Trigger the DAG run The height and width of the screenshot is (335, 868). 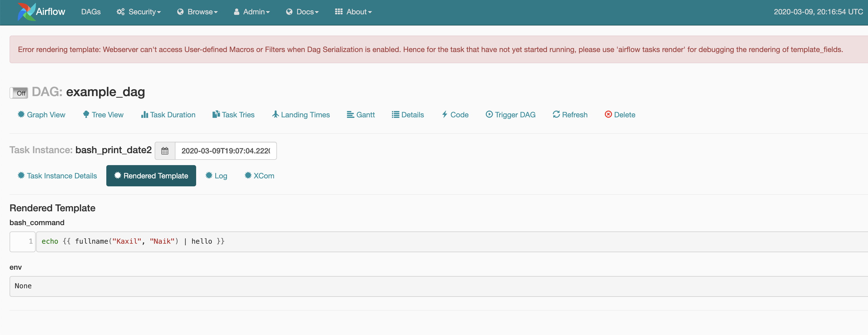(510, 115)
